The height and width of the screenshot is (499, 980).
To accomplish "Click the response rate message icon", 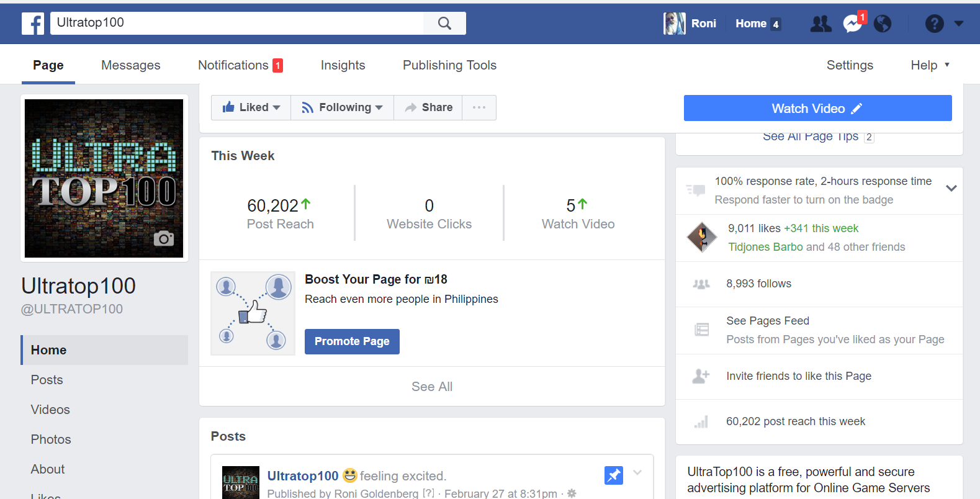I will (x=696, y=190).
